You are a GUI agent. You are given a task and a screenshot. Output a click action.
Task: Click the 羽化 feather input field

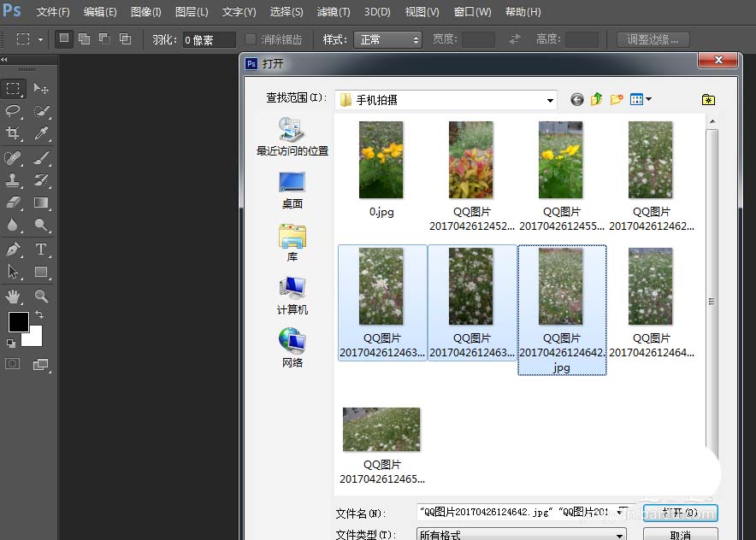pos(210,39)
